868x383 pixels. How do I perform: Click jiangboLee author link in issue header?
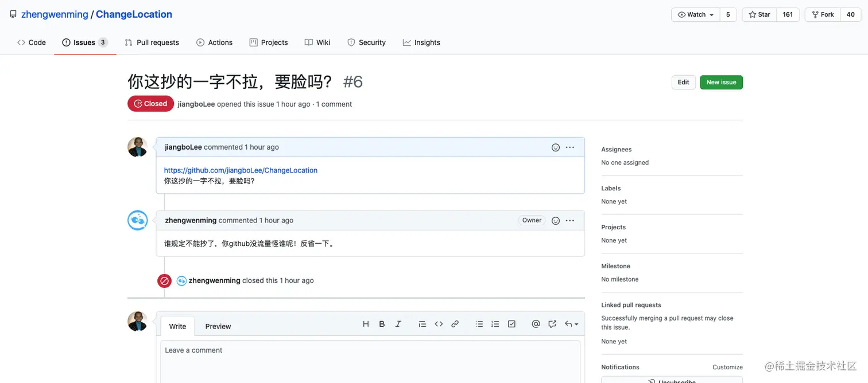pos(196,104)
